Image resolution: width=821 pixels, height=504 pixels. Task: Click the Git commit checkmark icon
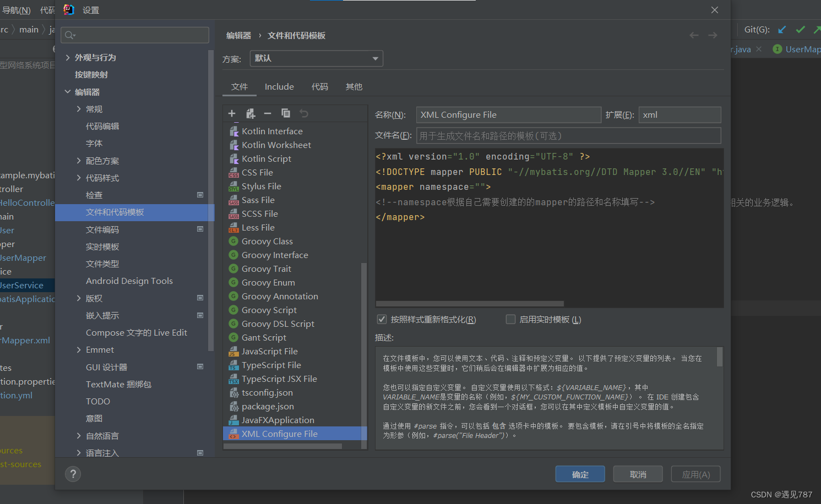(x=800, y=30)
